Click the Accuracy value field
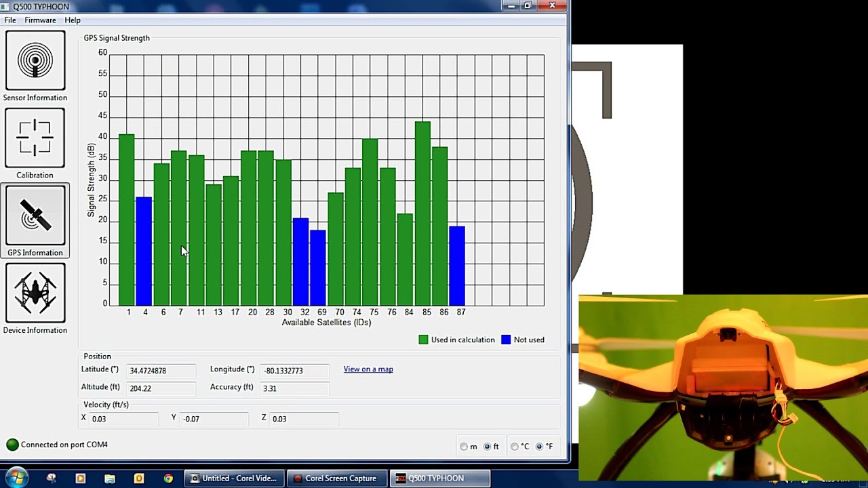This screenshot has height=488, width=868. (x=294, y=388)
